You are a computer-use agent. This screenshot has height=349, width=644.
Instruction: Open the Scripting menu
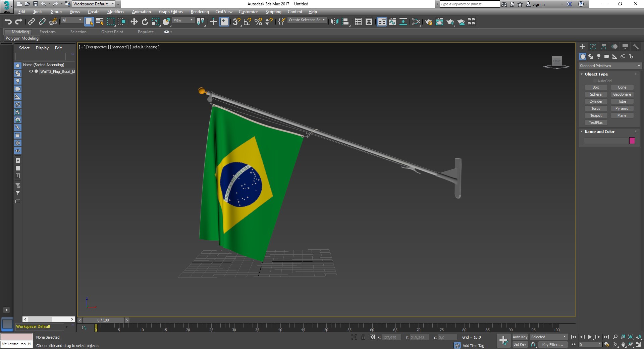[x=273, y=12]
